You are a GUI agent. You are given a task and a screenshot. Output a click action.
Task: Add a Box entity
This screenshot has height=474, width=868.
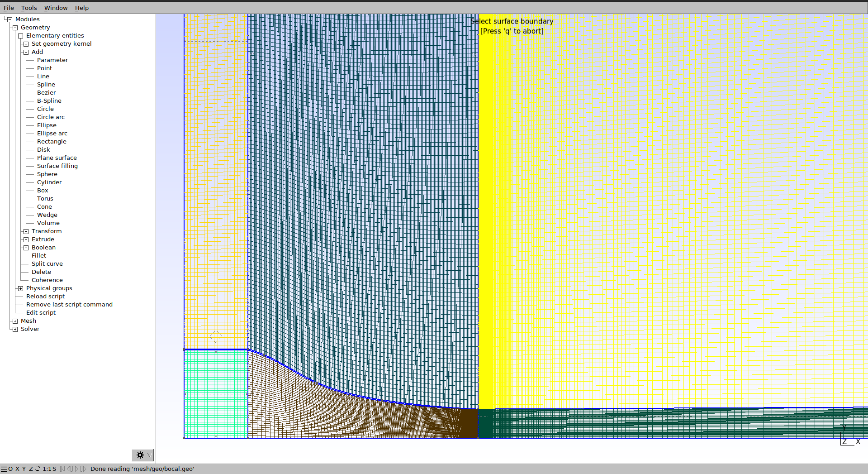[x=43, y=190]
